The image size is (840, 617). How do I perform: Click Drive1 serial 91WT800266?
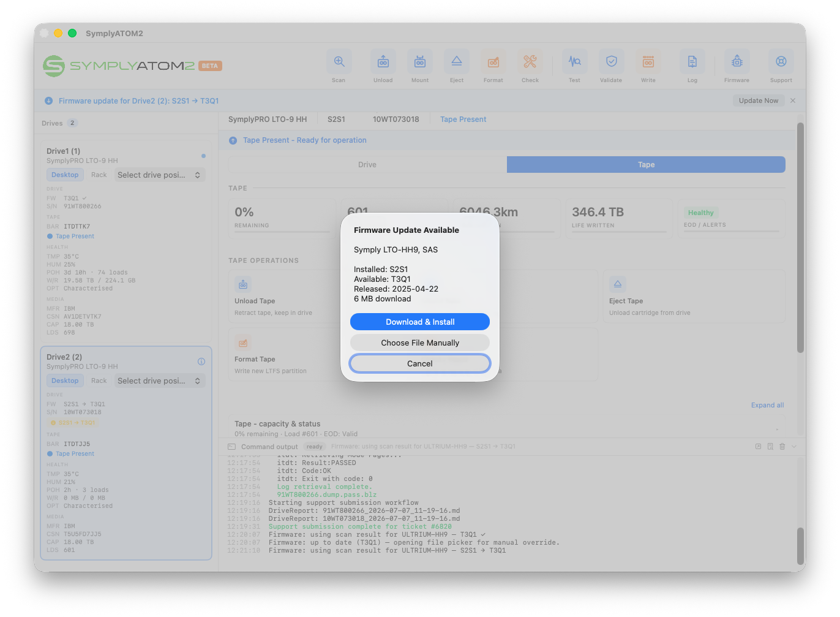click(x=83, y=206)
